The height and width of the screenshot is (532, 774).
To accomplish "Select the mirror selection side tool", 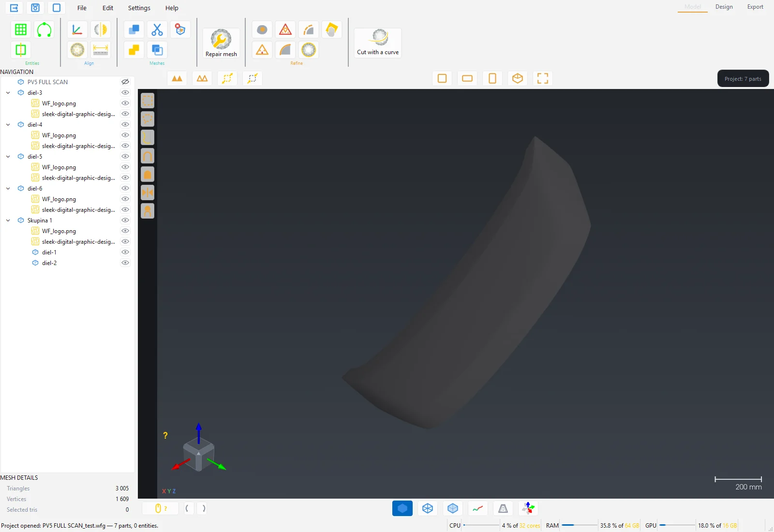I will [x=148, y=192].
